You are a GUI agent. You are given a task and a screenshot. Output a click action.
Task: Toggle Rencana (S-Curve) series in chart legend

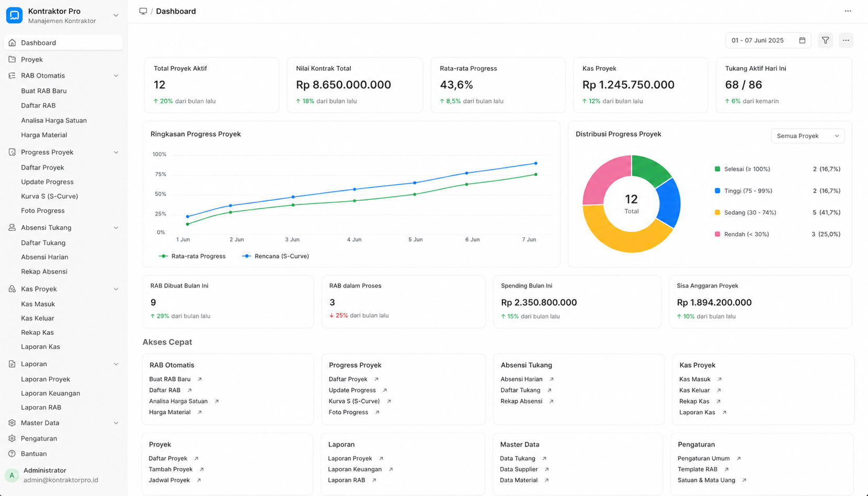(x=276, y=256)
